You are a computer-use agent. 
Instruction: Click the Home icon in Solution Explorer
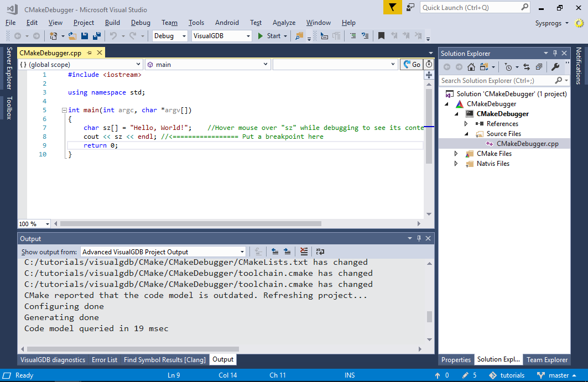[x=471, y=67]
